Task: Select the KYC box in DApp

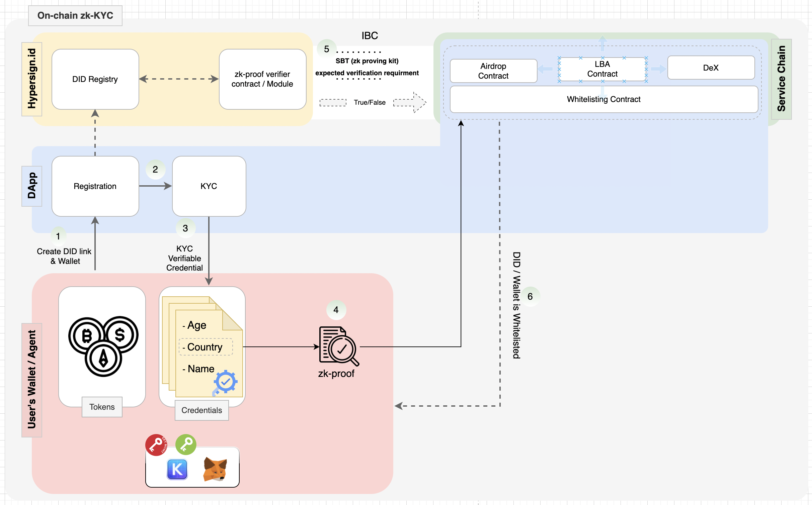Action: point(209,186)
